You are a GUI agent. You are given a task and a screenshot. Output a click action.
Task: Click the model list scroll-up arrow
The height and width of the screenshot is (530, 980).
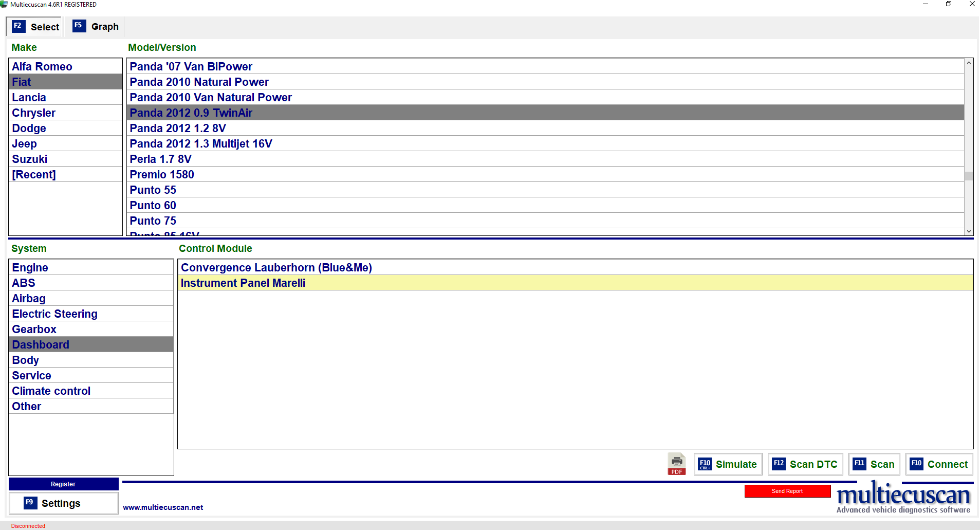[969, 63]
